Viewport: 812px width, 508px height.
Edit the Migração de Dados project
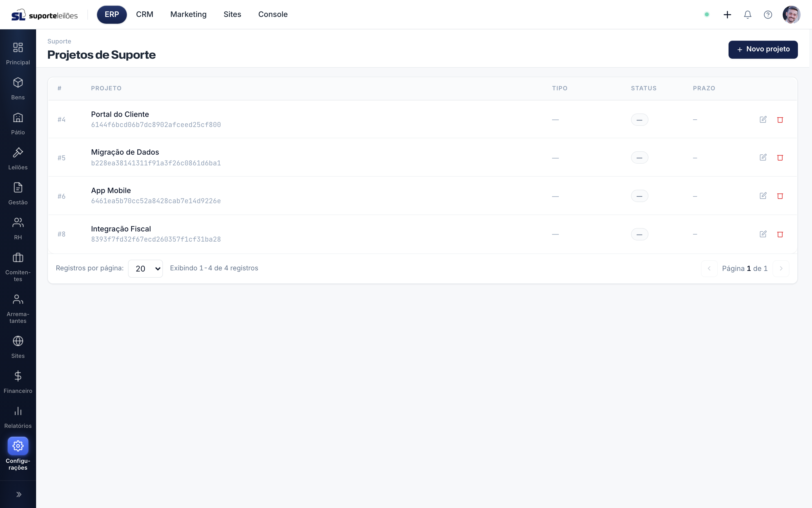763,157
